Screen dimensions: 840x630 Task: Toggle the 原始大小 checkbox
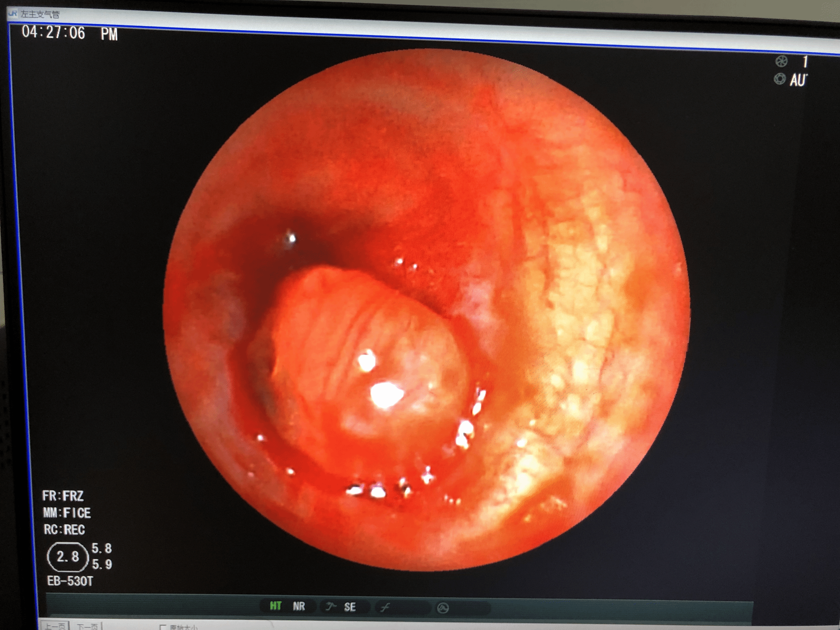(x=163, y=627)
